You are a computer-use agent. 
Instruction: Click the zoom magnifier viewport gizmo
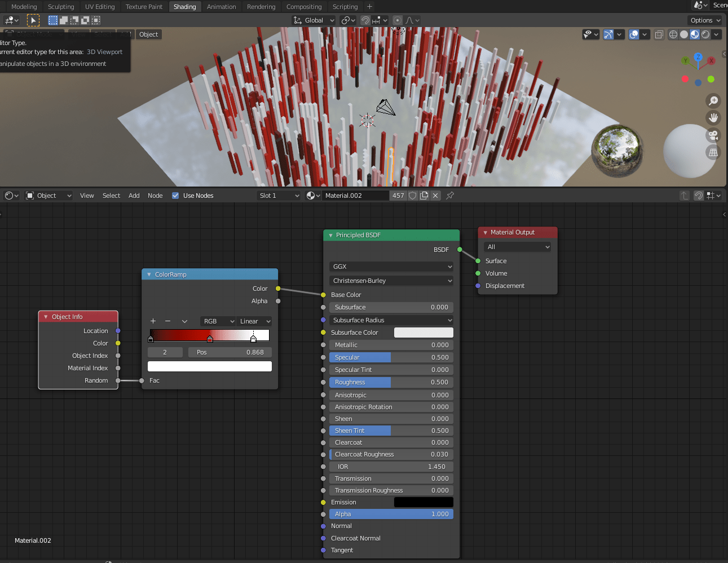tap(713, 101)
